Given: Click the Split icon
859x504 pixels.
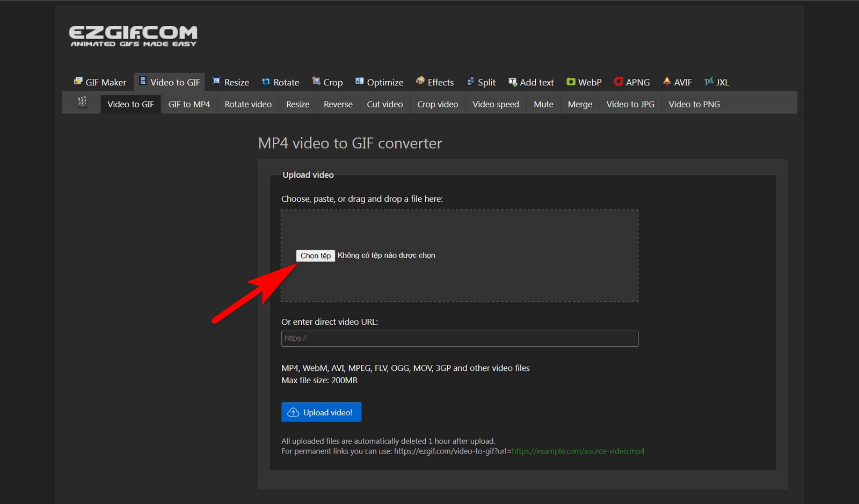Looking at the screenshot, I should tap(471, 82).
